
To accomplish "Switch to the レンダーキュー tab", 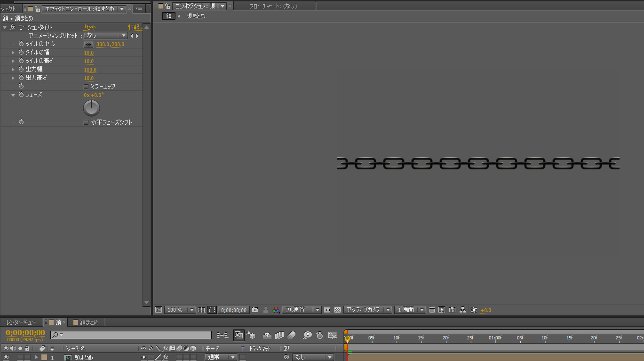I will 21,322.
